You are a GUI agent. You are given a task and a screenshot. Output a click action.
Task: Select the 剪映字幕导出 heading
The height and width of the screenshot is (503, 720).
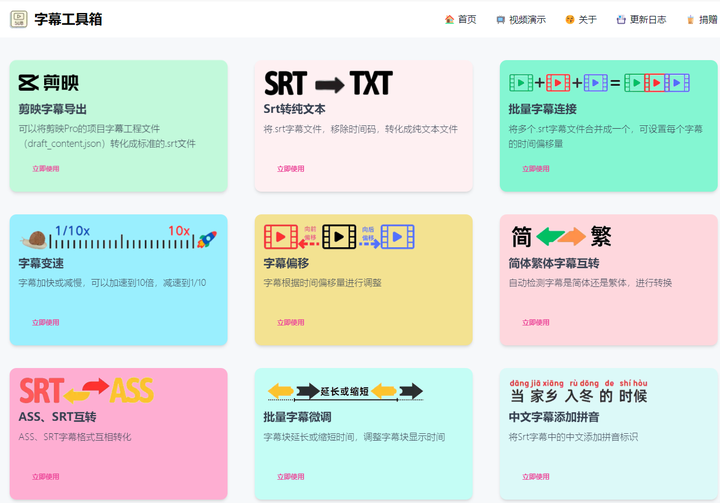pos(52,109)
